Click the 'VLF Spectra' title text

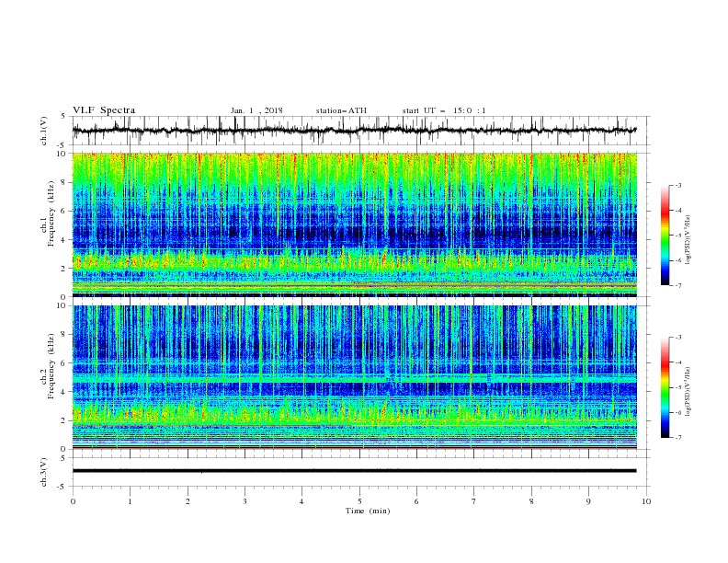(104, 110)
